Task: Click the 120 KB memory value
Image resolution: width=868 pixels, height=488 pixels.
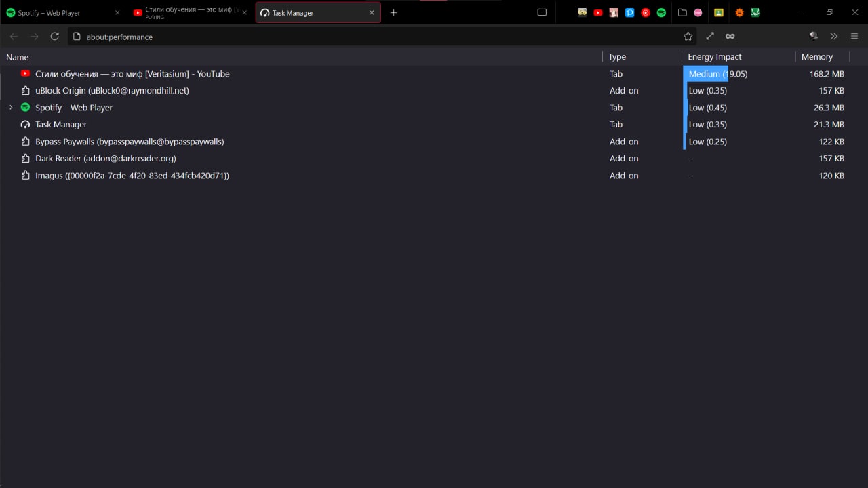Action: 831,176
